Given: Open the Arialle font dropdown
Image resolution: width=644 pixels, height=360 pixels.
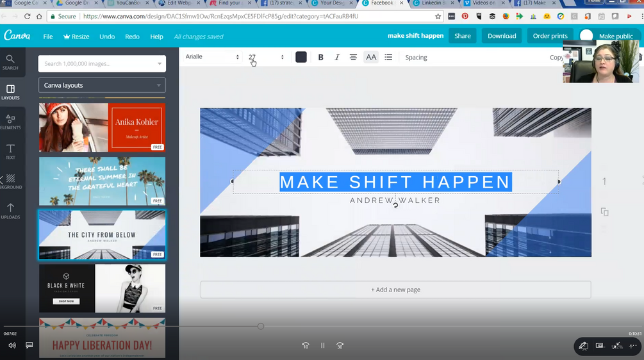Looking at the screenshot, I should (212, 56).
